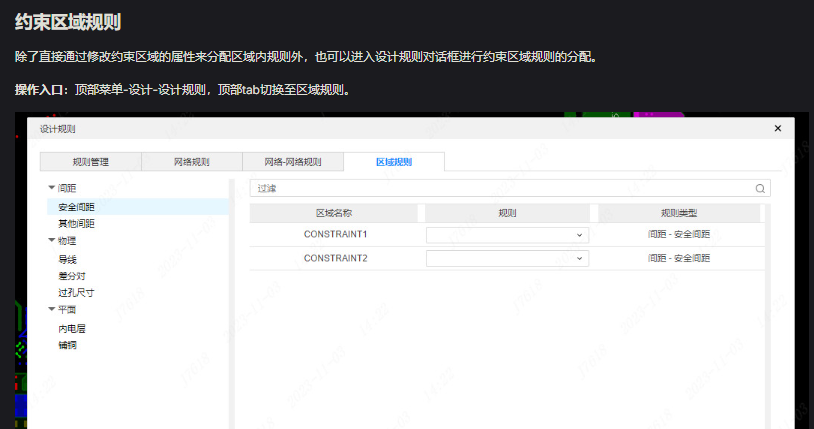
Task: Select 安全间距 in the rule tree
Action: coord(77,206)
